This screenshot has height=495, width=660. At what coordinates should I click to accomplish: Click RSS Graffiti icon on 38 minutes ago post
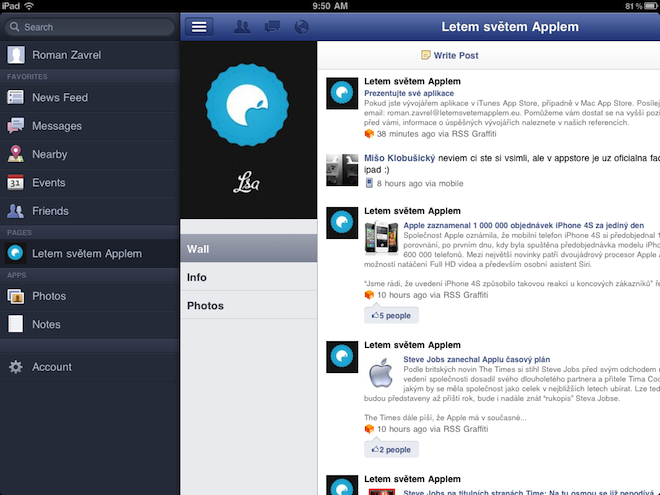pos(369,134)
